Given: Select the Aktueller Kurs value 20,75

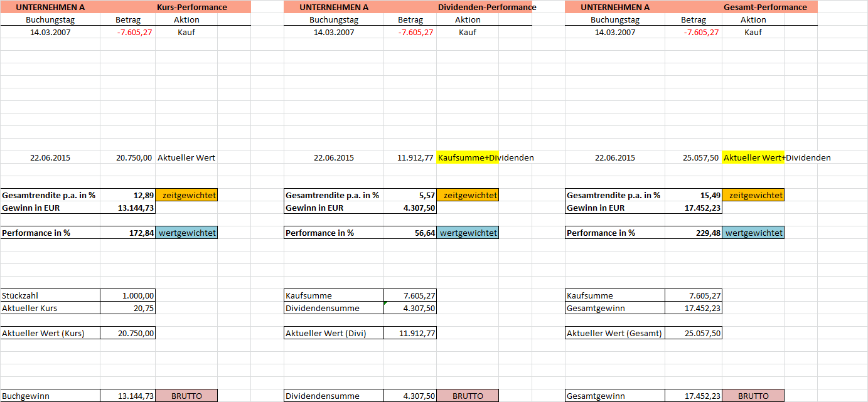Looking at the screenshot, I should pos(128,308).
